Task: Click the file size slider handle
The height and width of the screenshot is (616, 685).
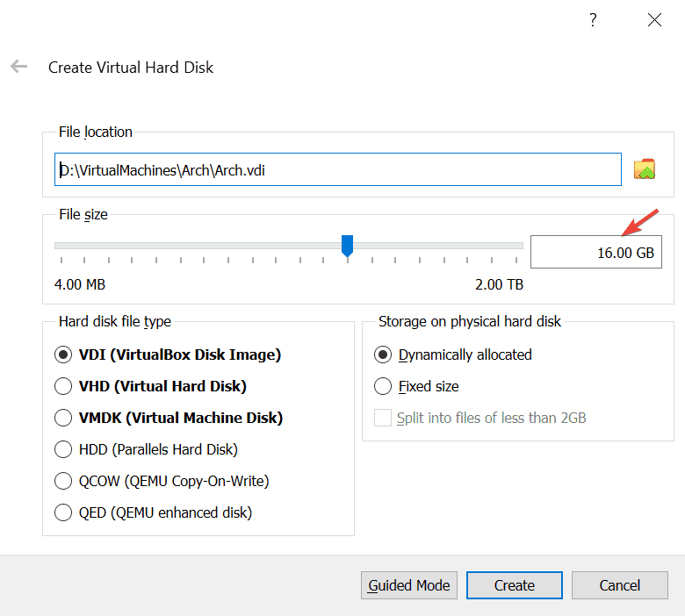Action: coord(347,247)
